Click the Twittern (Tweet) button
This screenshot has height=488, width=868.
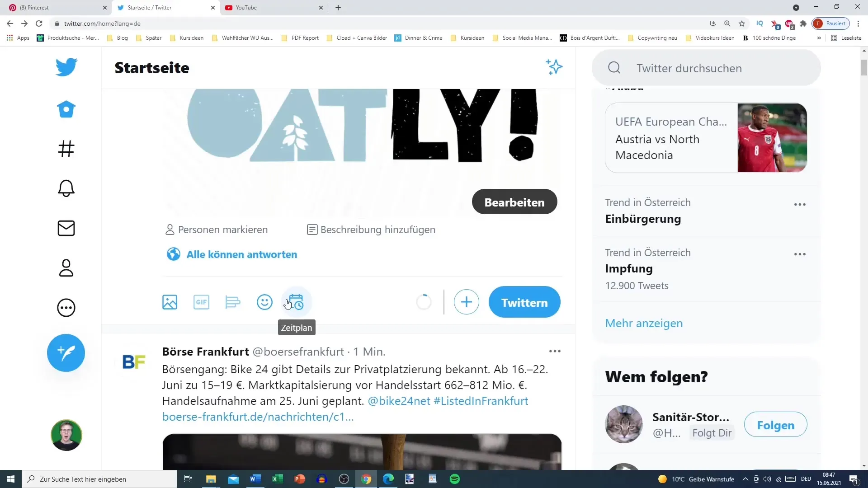pyautogui.click(x=524, y=302)
